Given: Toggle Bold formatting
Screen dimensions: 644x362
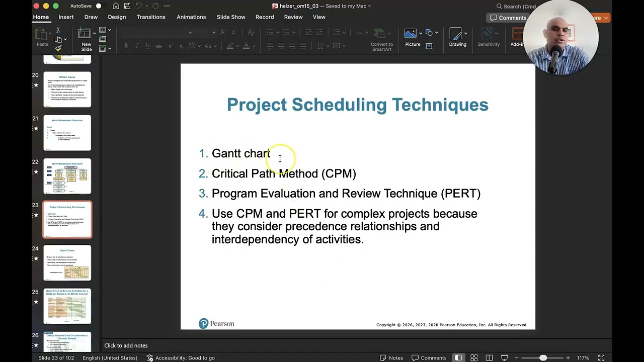Looking at the screenshot, I should (126, 46).
